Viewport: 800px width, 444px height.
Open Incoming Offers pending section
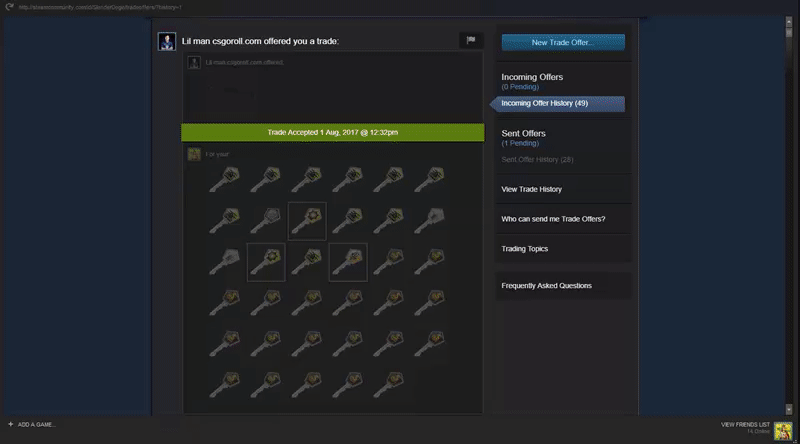pos(532,81)
